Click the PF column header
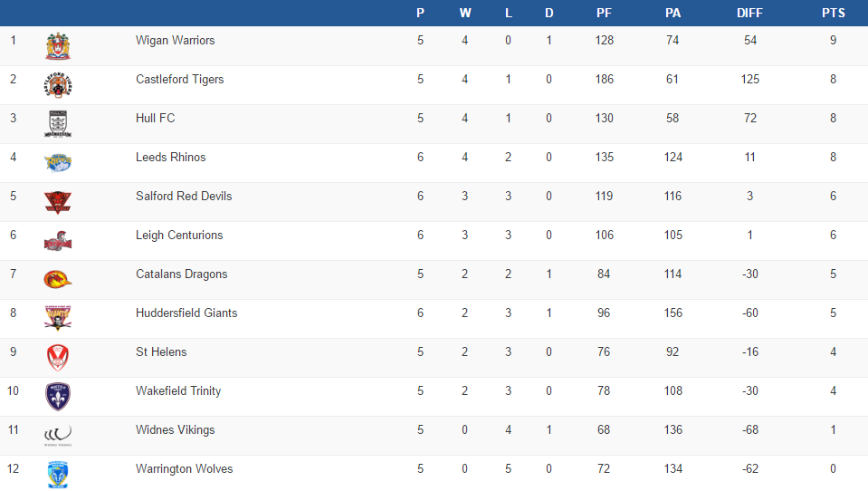Screen dimensions: 868x491 [x=604, y=13]
